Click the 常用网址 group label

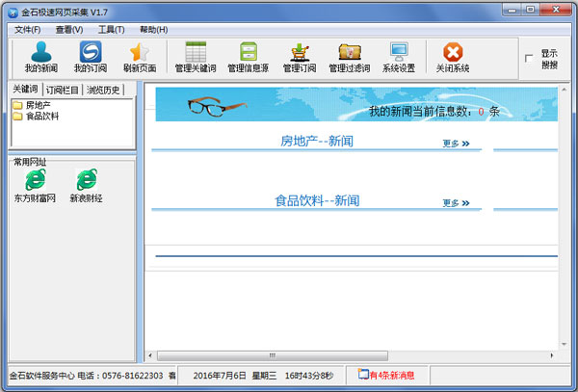pyautogui.click(x=30, y=162)
